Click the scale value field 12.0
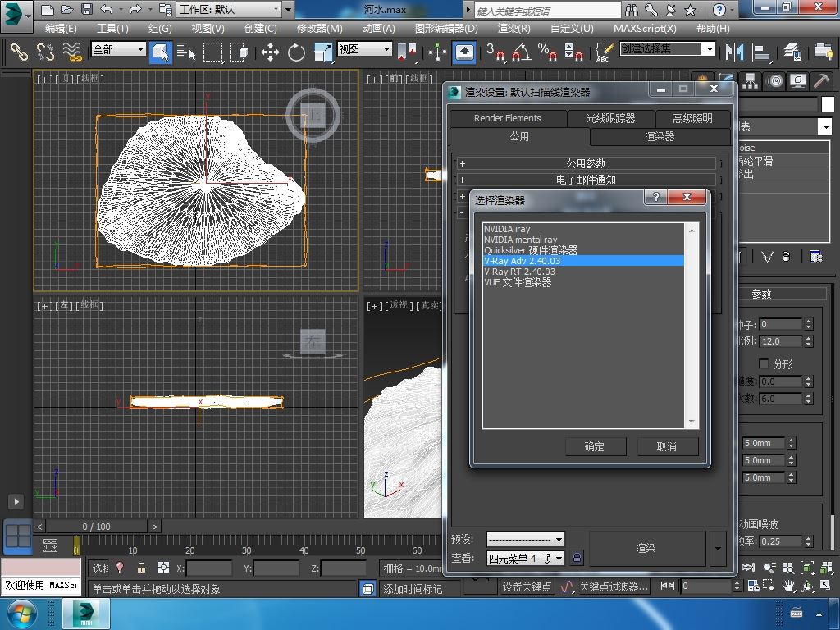 (781, 341)
